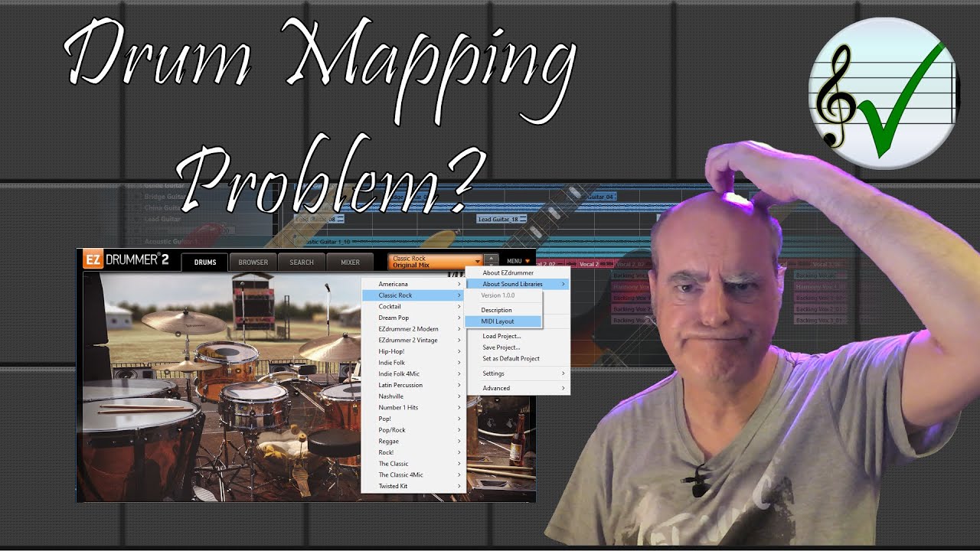The width and height of the screenshot is (980, 551).
Task: Step to the previous preset with up arrow
Action: pos(491,258)
